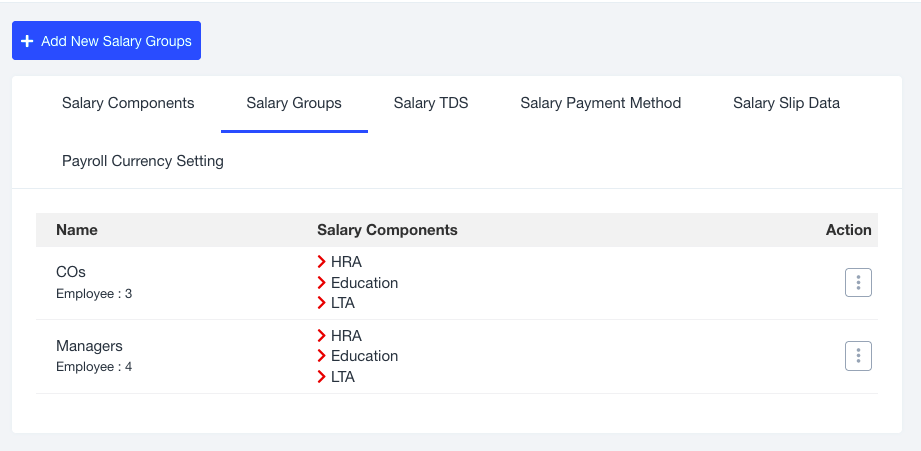
Task: Go to the Salary Payment Method tab
Action: tap(600, 103)
